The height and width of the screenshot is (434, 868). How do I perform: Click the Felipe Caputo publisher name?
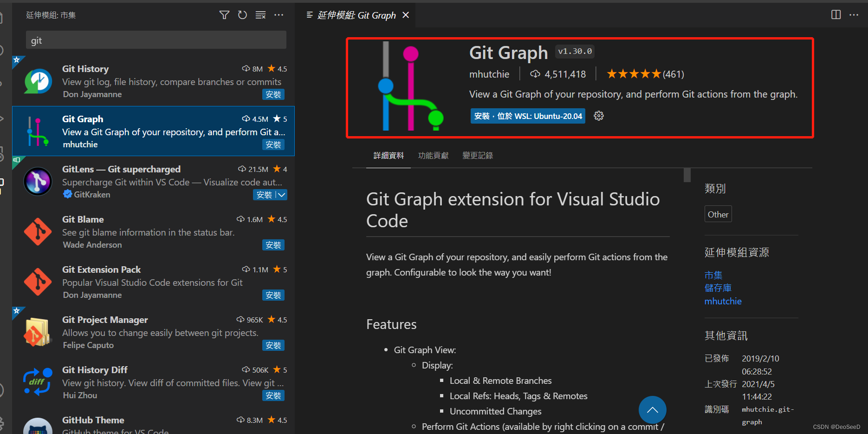click(x=88, y=345)
